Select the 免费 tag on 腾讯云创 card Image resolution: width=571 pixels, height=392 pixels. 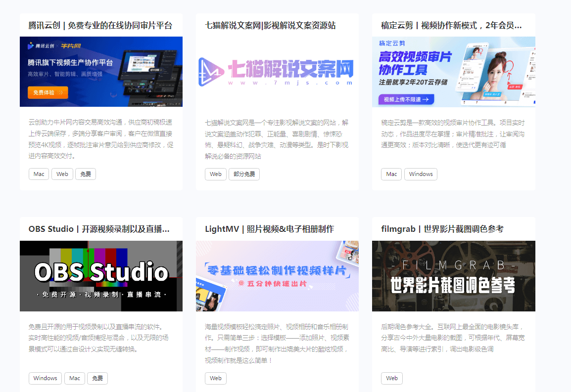point(85,174)
